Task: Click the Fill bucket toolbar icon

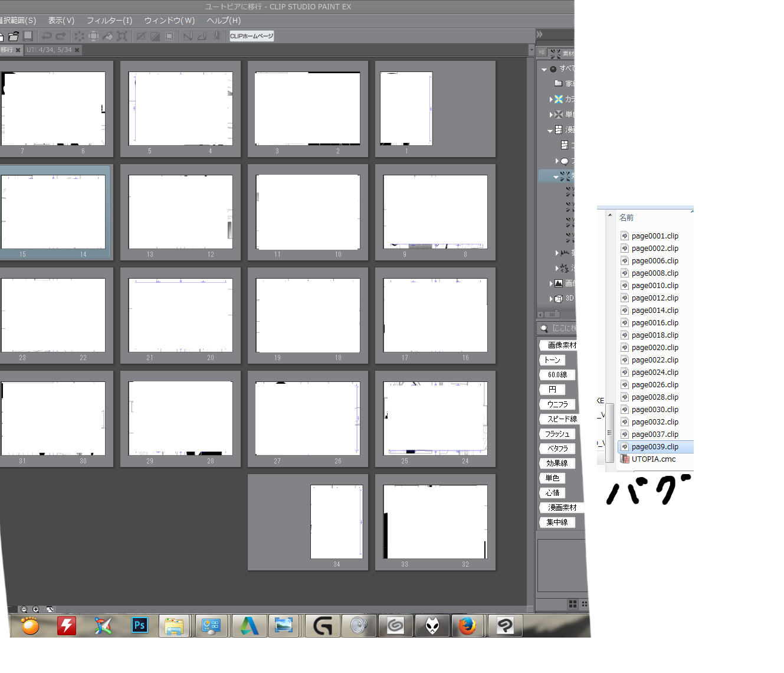Action: [108, 36]
